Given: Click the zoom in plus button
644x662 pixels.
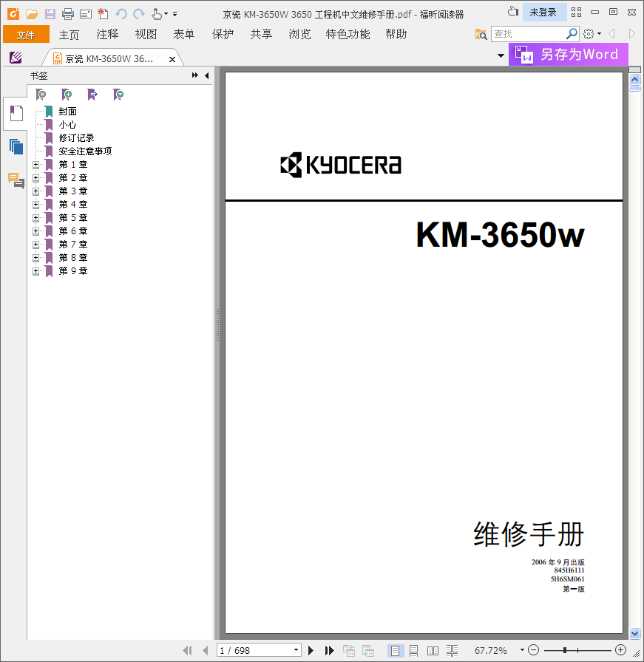Looking at the screenshot, I should 621,650.
